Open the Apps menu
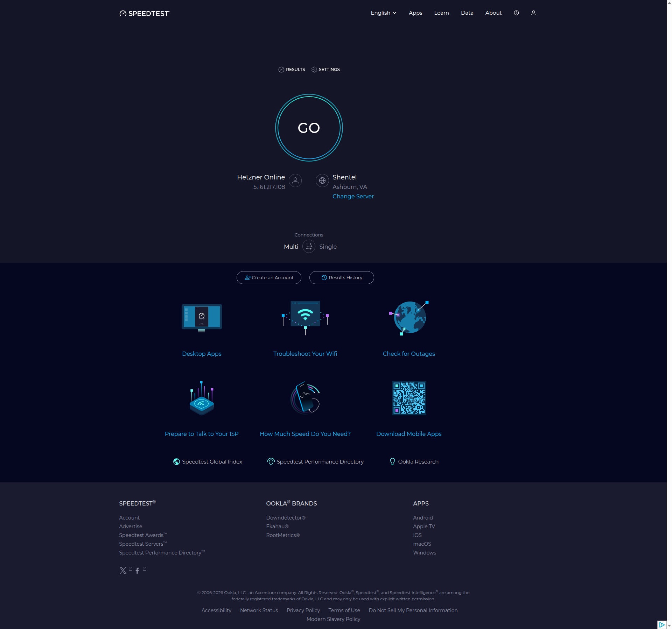 pyautogui.click(x=415, y=13)
